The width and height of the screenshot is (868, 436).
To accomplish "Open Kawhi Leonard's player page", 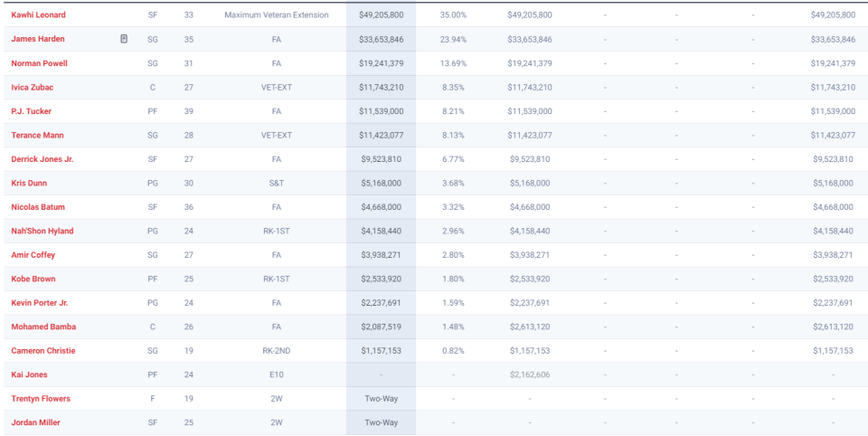I will click(38, 15).
